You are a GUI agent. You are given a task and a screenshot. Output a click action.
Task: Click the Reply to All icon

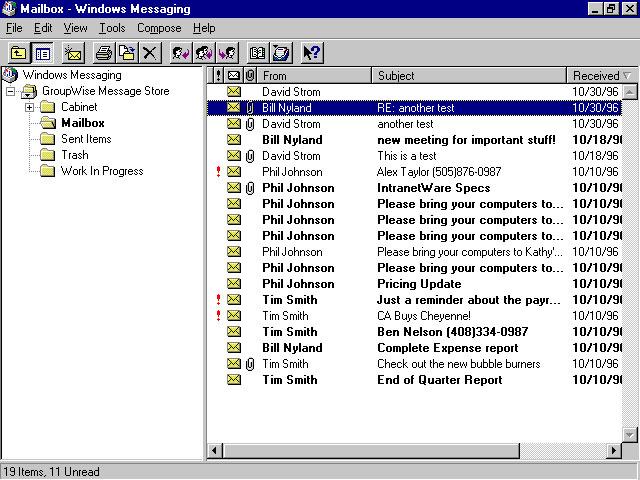(x=204, y=53)
